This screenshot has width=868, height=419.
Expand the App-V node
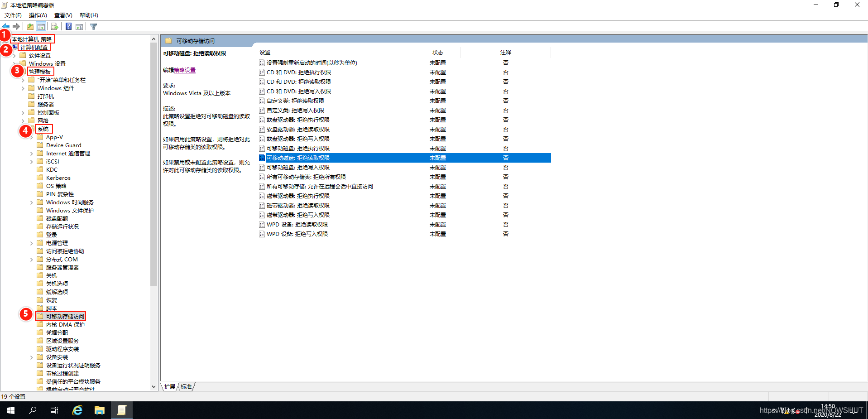(x=32, y=137)
